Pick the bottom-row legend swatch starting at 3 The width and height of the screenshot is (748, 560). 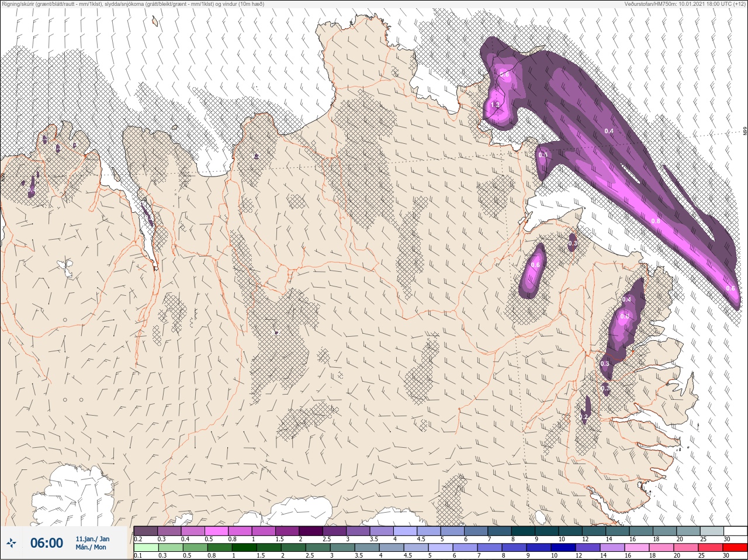pyautogui.click(x=342, y=548)
